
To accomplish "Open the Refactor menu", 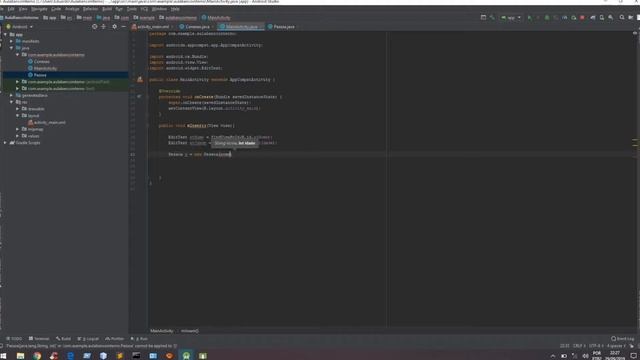I will pos(90,9).
